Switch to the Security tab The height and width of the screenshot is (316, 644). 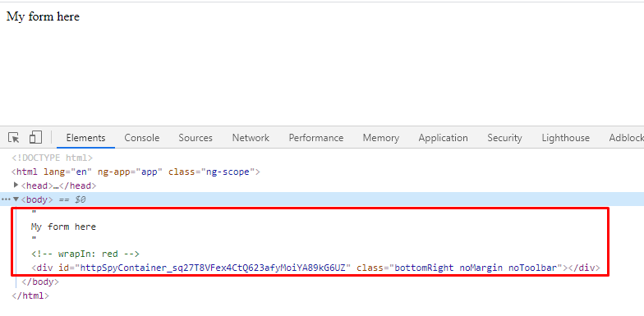tap(504, 138)
